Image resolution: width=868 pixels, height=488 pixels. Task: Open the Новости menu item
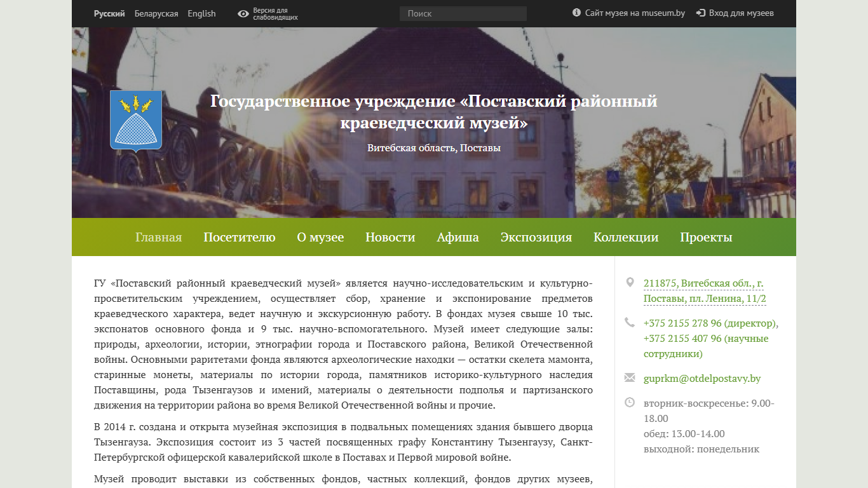coord(390,237)
